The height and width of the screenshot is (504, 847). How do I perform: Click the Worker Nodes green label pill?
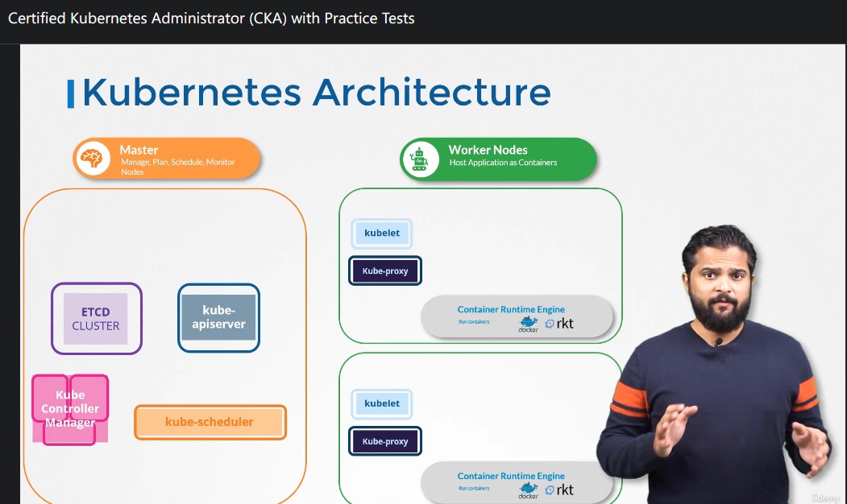pyautogui.click(x=498, y=159)
